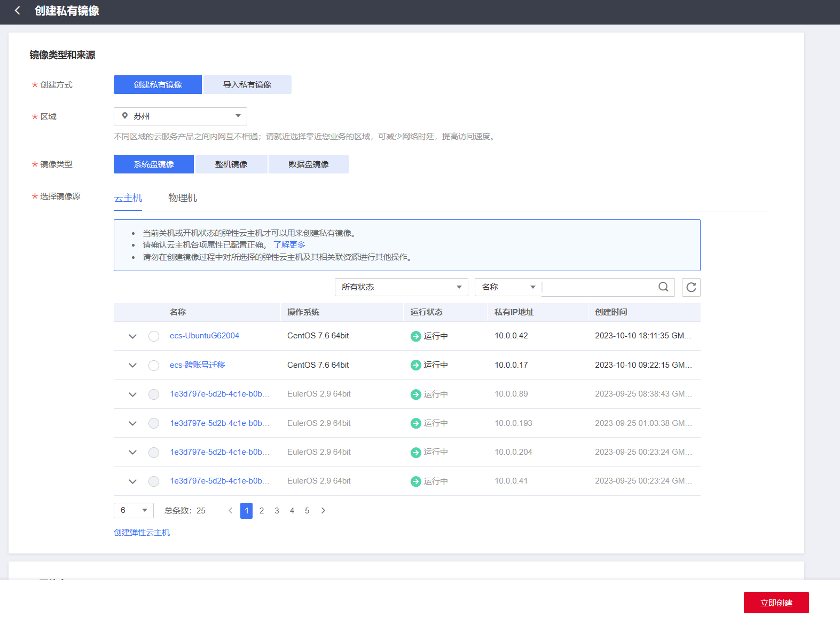Click the search magnifier icon
Screen dimensions: 840x625
coord(663,287)
